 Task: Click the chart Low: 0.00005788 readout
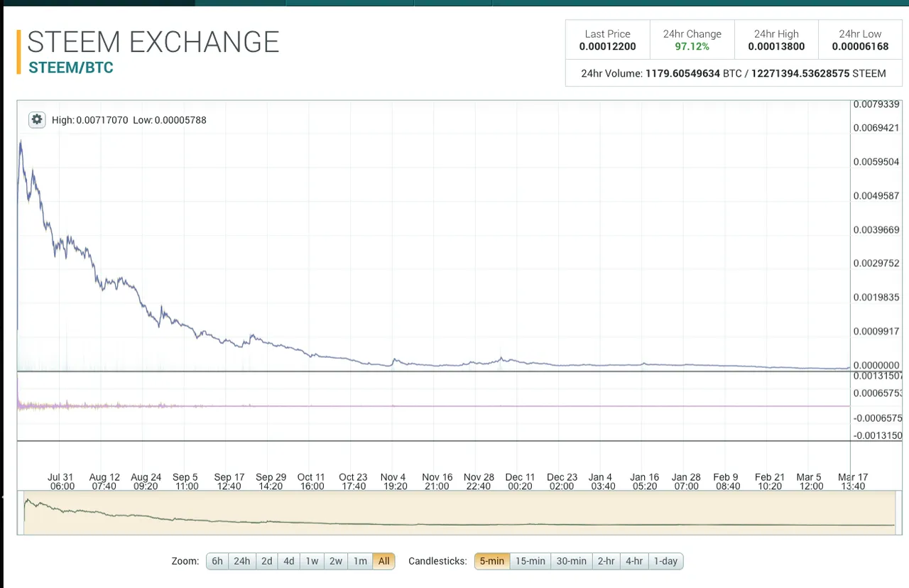[x=170, y=120]
